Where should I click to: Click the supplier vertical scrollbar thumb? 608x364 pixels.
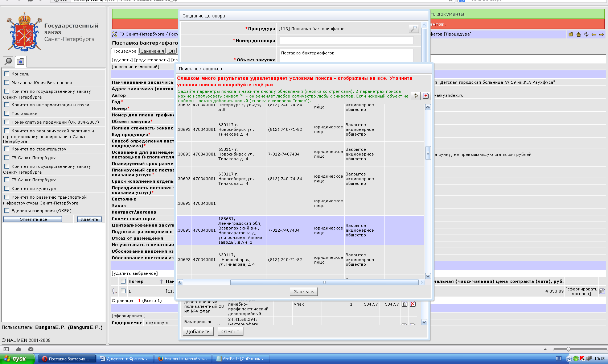pos(428,153)
